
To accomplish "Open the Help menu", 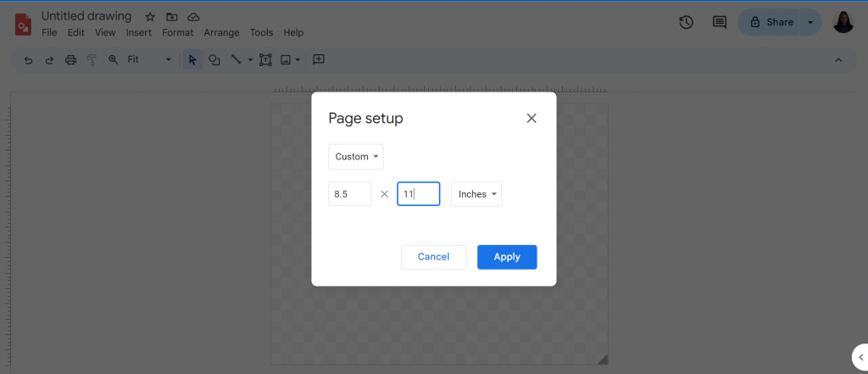I will point(293,33).
